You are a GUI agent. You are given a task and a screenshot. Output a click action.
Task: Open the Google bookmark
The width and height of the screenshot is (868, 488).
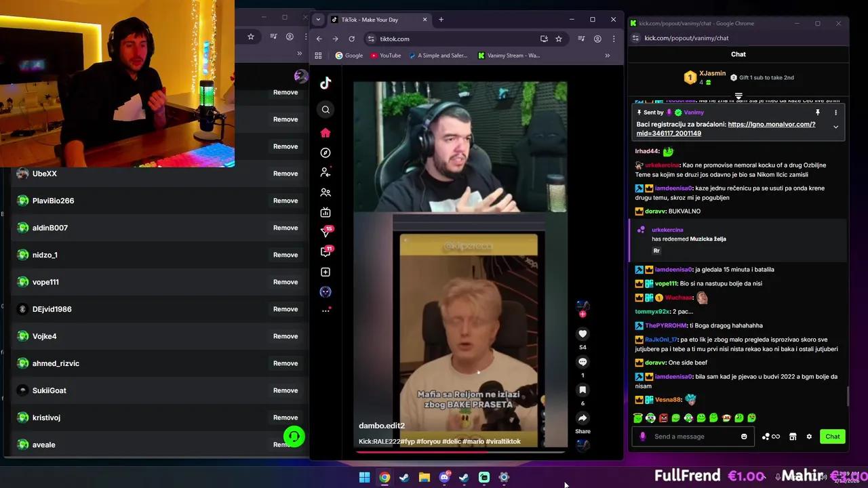tap(349, 56)
